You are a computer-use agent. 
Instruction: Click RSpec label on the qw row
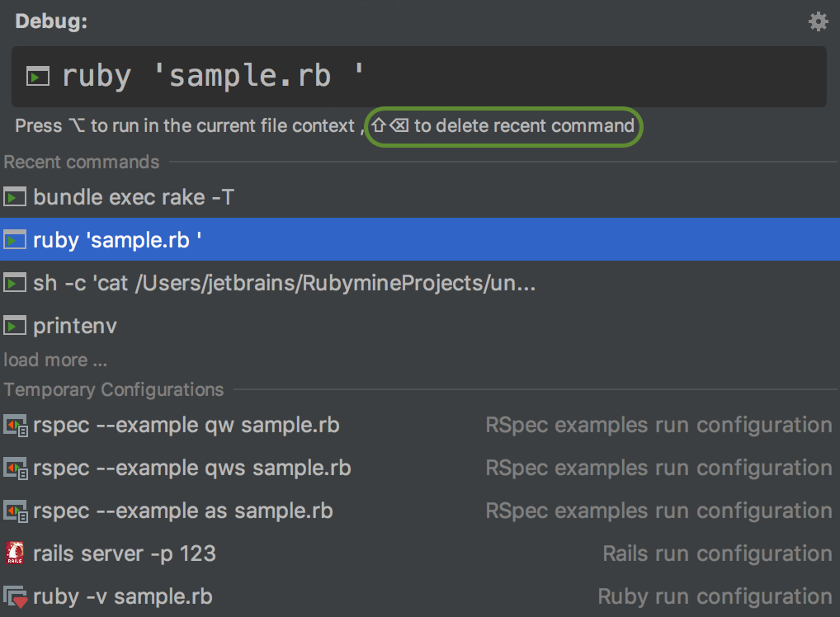click(x=659, y=426)
